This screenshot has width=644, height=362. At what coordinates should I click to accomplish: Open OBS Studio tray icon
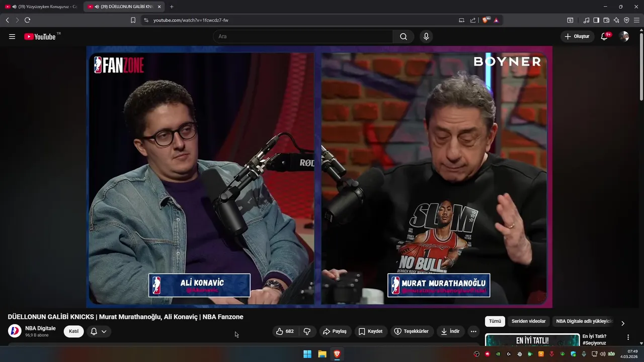[476, 354]
